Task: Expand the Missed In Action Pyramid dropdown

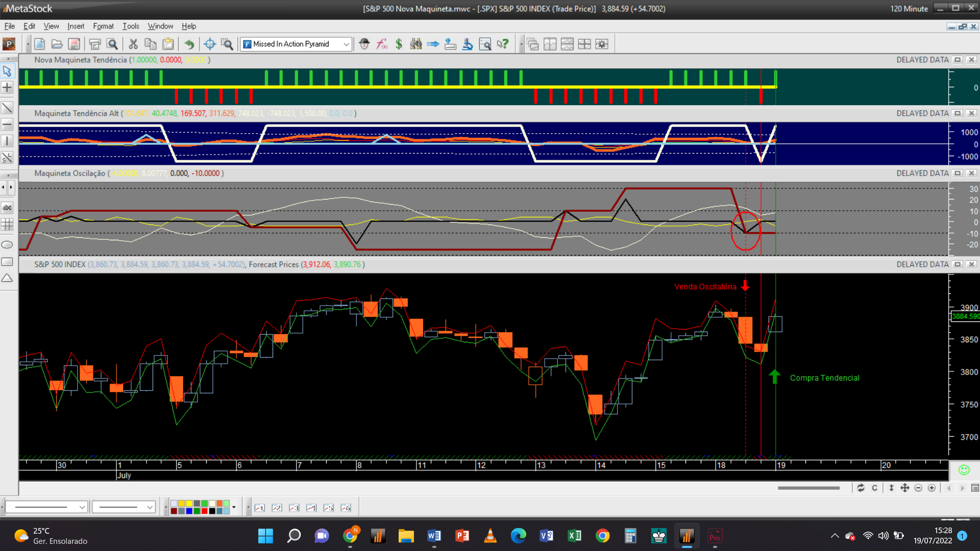Action: click(346, 44)
